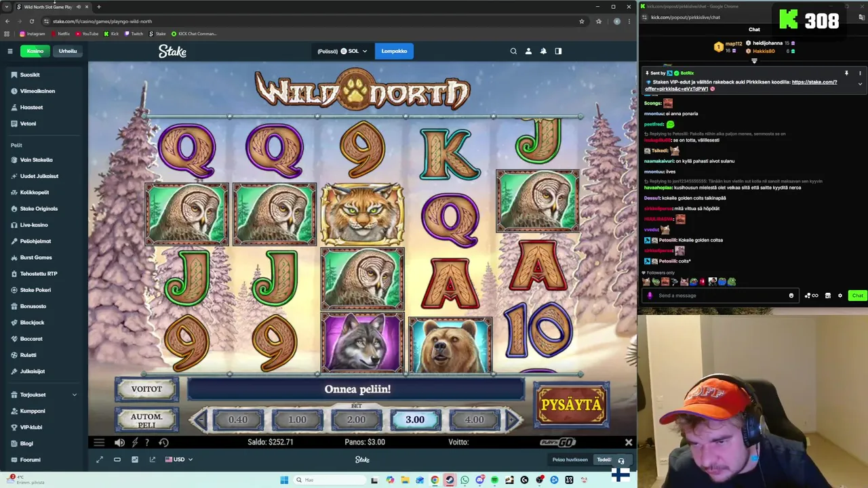Open the Stake hamburger sidebar menu
The image size is (868, 488).
tap(10, 51)
